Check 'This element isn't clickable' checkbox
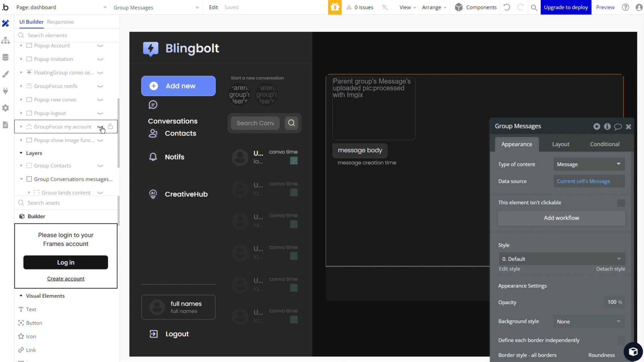644x362 pixels. (621, 203)
